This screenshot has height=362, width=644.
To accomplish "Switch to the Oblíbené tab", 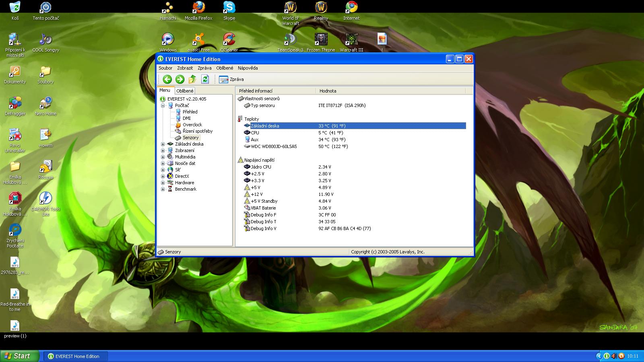I will tap(185, 91).
